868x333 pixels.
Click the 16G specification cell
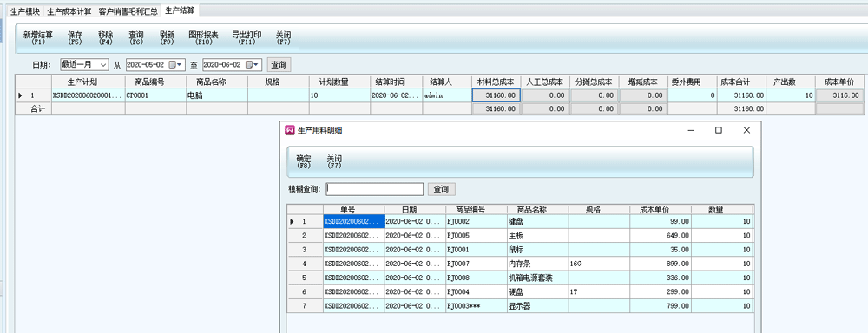click(599, 264)
